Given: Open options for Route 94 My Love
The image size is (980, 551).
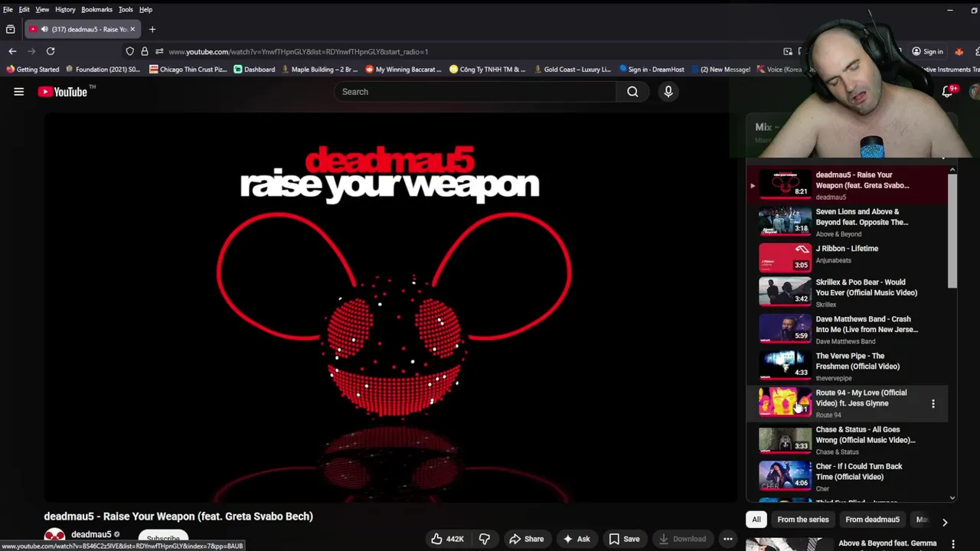Looking at the screenshot, I should point(933,403).
